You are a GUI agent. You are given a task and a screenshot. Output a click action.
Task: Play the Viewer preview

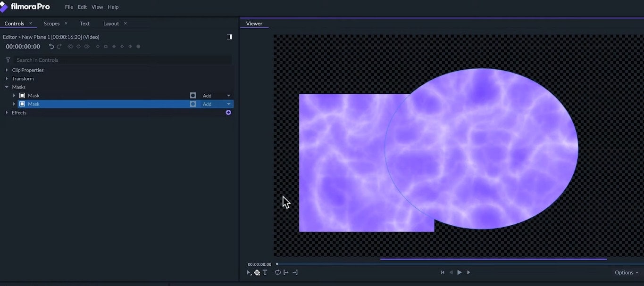tap(460, 272)
